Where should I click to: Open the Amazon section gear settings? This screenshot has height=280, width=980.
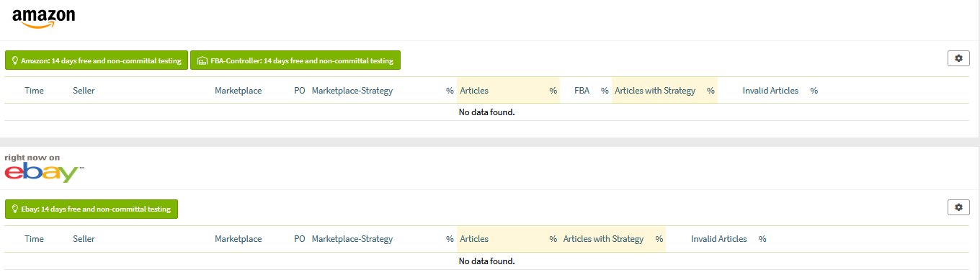958,59
